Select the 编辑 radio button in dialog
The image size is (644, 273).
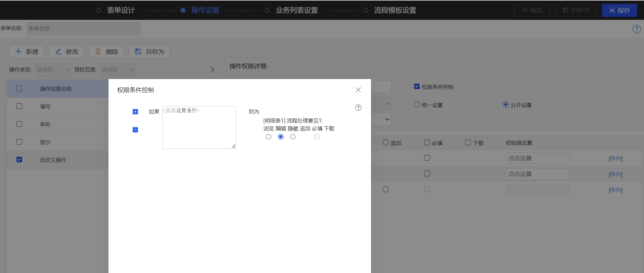[x=281, y=137]
